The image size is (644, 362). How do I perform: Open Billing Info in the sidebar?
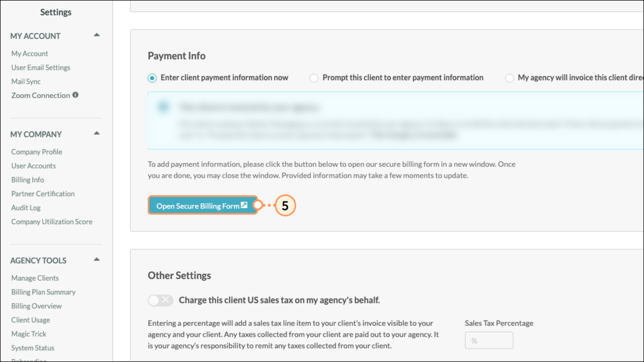28,180
